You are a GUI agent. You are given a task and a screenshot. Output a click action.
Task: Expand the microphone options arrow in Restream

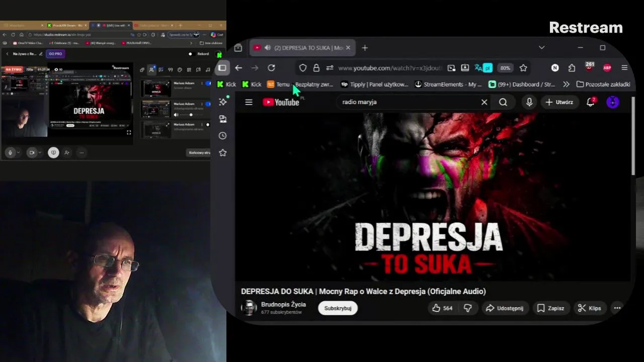[x=18, y=152]
